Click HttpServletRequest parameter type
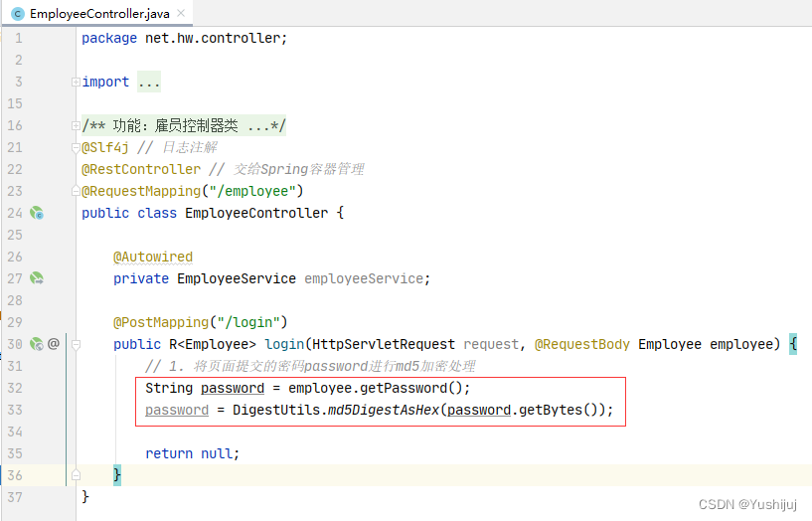 pos(384,344)
